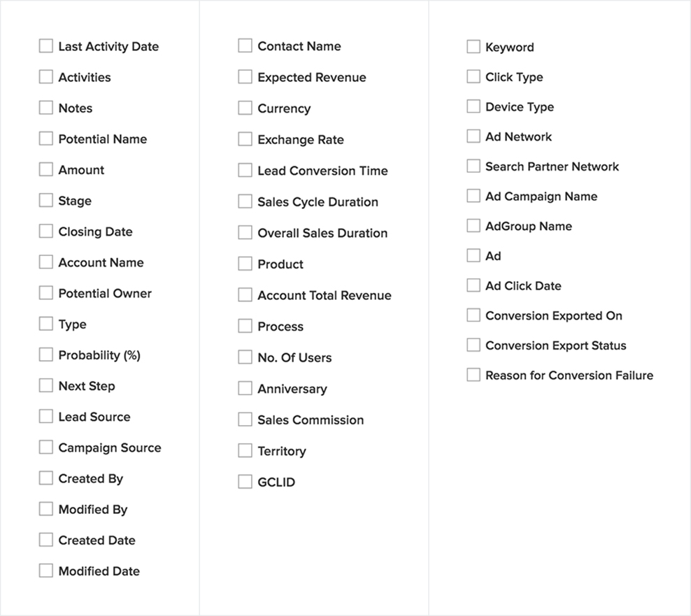
Task: Check Reason for Conversion Failure checkbox
Action: [473, 375]
